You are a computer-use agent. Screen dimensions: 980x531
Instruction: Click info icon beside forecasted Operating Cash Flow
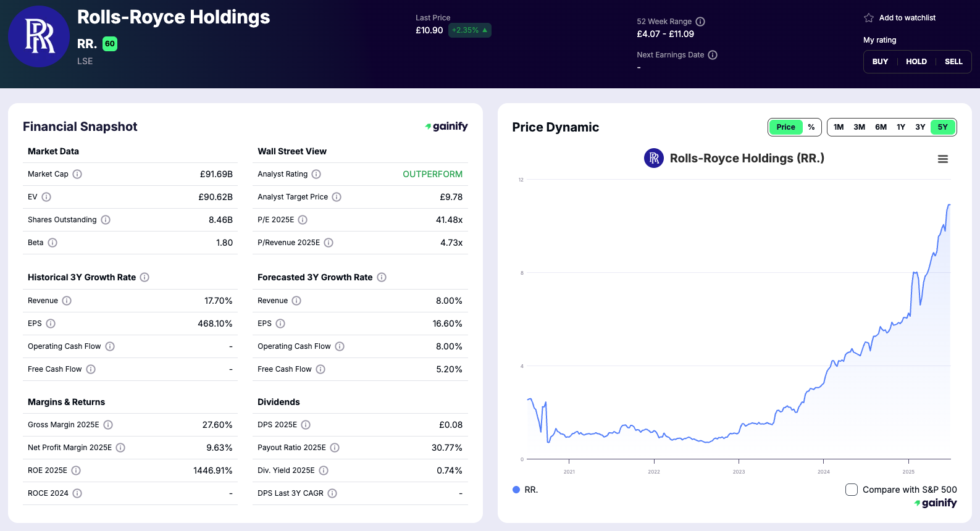click(340, 346)
